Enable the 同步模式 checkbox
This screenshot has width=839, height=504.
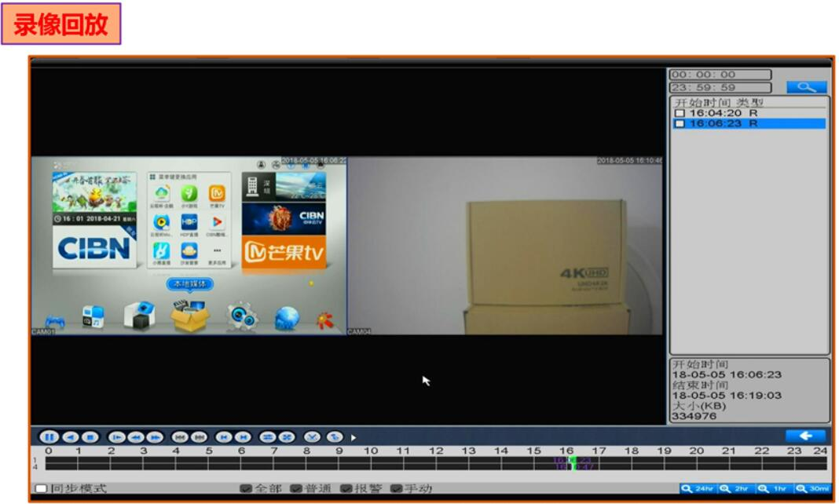42,488
